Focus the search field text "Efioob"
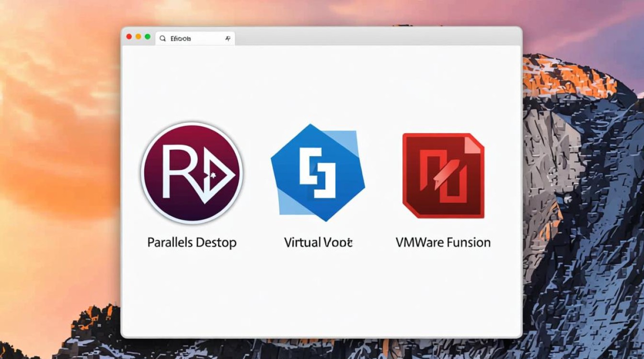 (181, 39)
